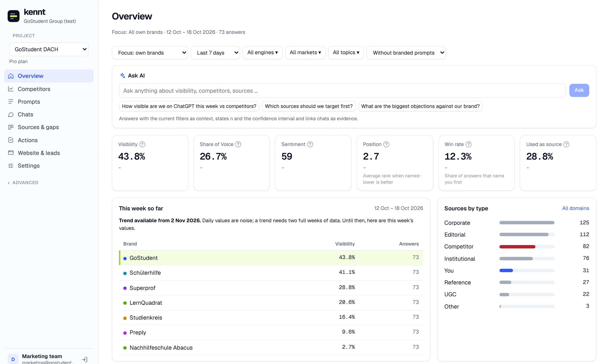Click the Ask anything input field
The height and width of the screenshot is (364, 610).
[x=342, y=91]
